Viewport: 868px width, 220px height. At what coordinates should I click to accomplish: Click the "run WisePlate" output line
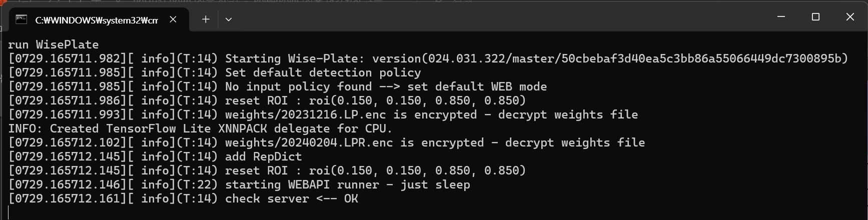(53, 44)
